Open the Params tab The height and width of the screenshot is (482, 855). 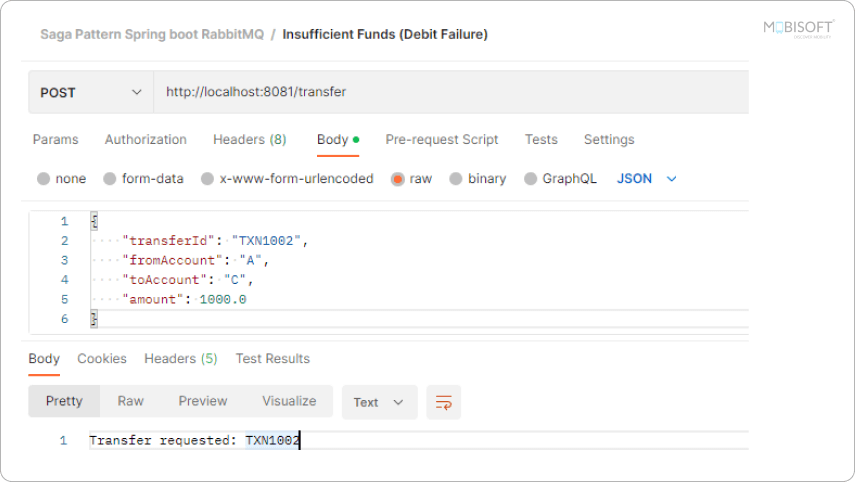[56, 140]
